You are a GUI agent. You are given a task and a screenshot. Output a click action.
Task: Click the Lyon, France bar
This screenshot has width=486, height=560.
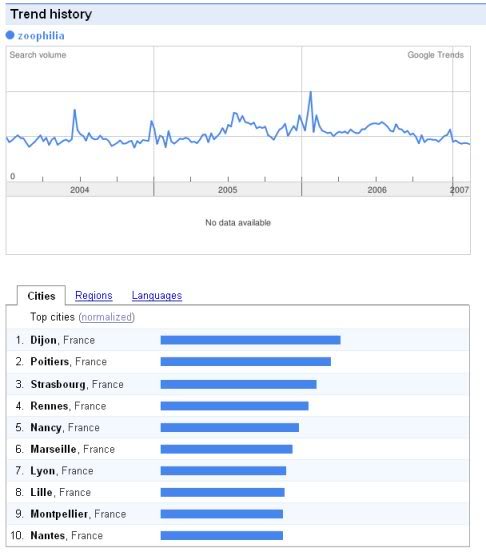click(x=223, y=471)
